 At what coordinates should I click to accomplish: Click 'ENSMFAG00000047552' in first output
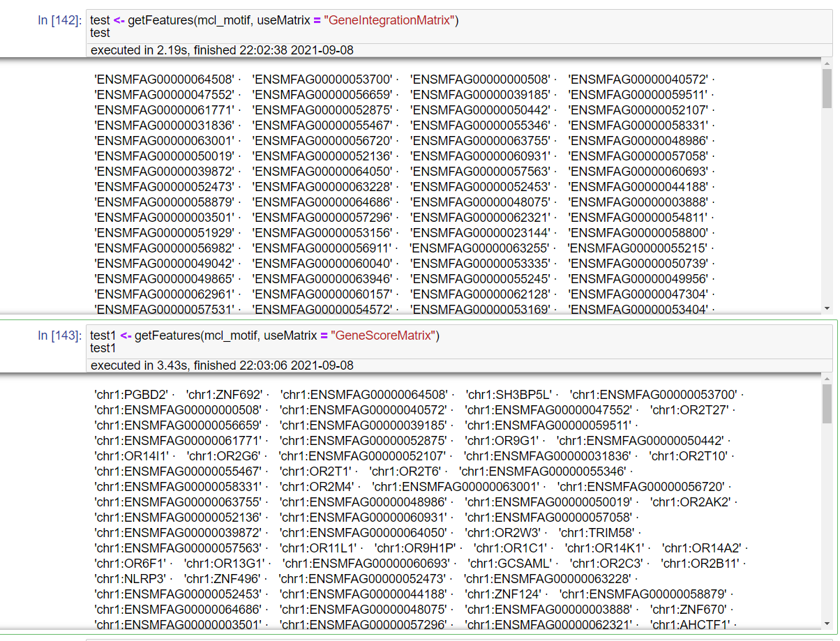click(165, 95)
